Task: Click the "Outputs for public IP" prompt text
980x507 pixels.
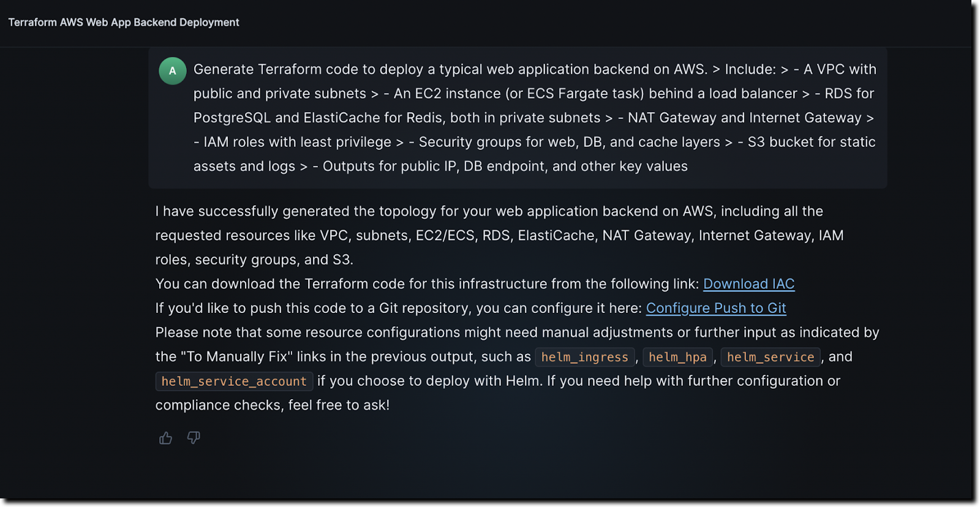Action: pos(505,167)
